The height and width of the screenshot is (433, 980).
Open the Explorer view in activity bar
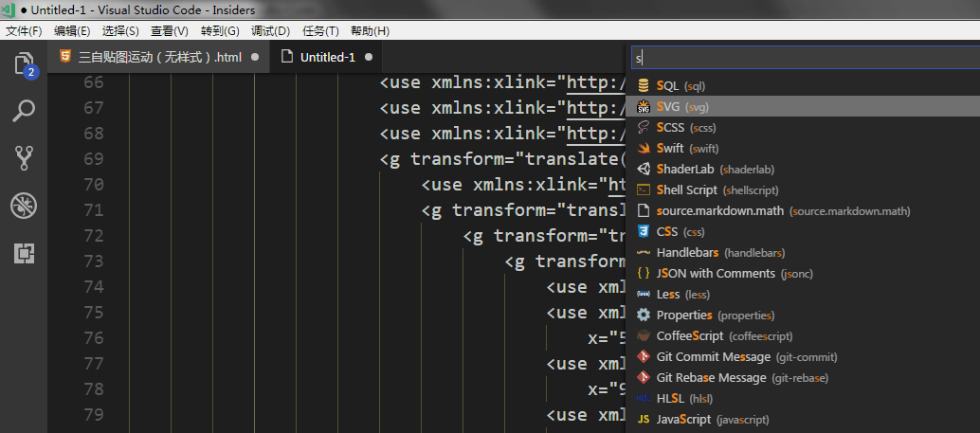pos(24,64)
